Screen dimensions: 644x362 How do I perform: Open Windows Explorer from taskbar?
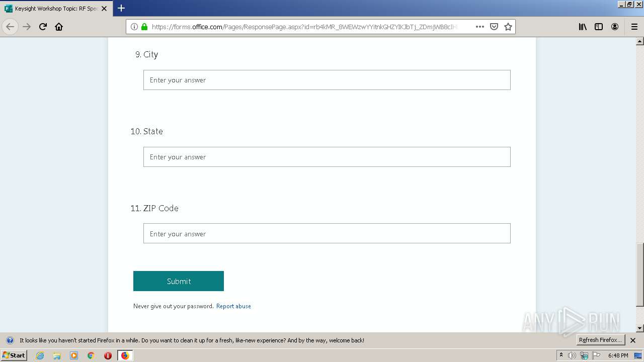[x=57, y=355]
